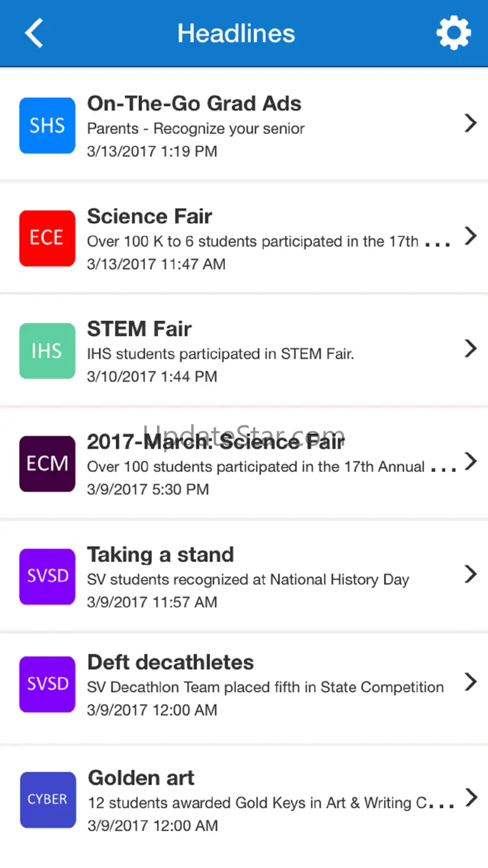Open the chevron on the 11:47 AM Science Fair row
This screenshot has height=868, width=488.
point(470,236)
